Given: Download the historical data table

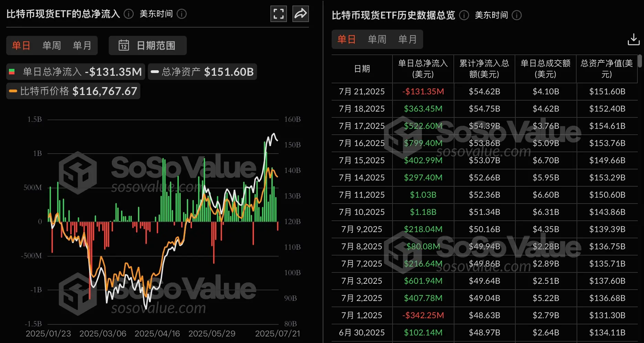Looking at the screenshot, I should point(634,39).
